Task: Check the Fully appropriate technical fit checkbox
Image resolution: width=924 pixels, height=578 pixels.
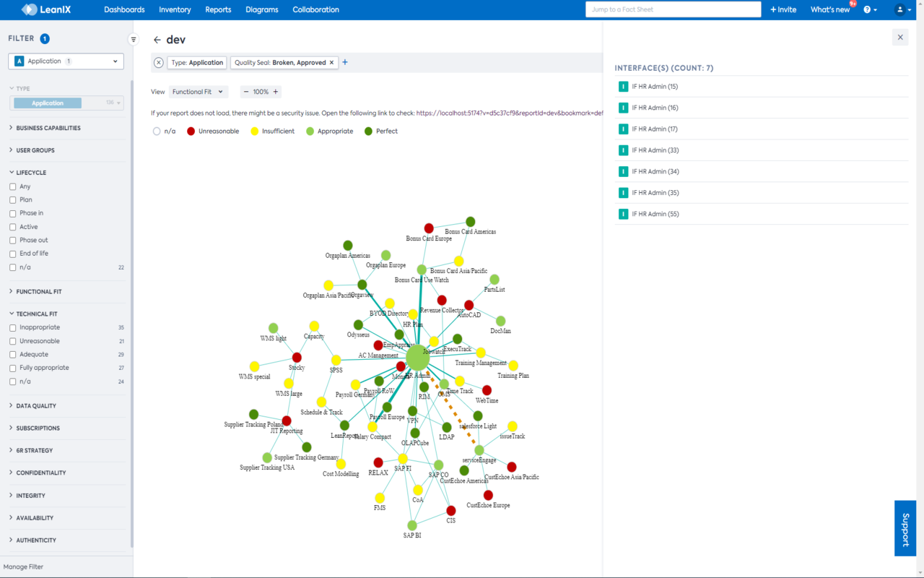Action: pyautogui.click(x=12, y=368)
